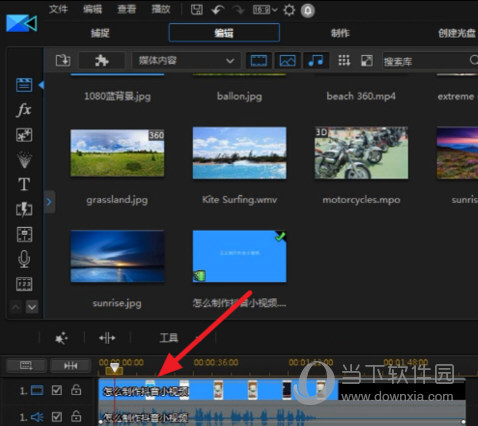Screen dimensions: 478x426
Task: Open the Transition Room icon
Action: pos(24,209)
